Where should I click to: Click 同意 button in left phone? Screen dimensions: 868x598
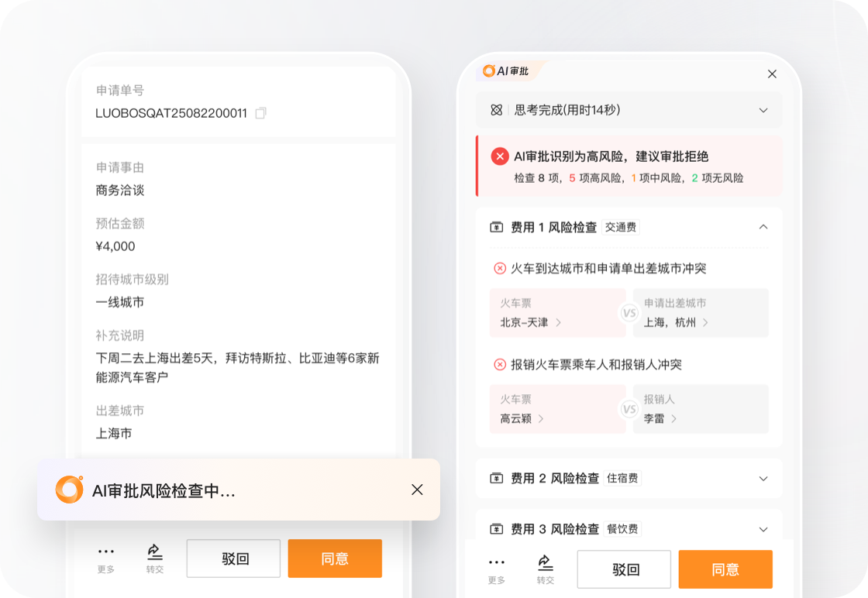pos(335,558)
